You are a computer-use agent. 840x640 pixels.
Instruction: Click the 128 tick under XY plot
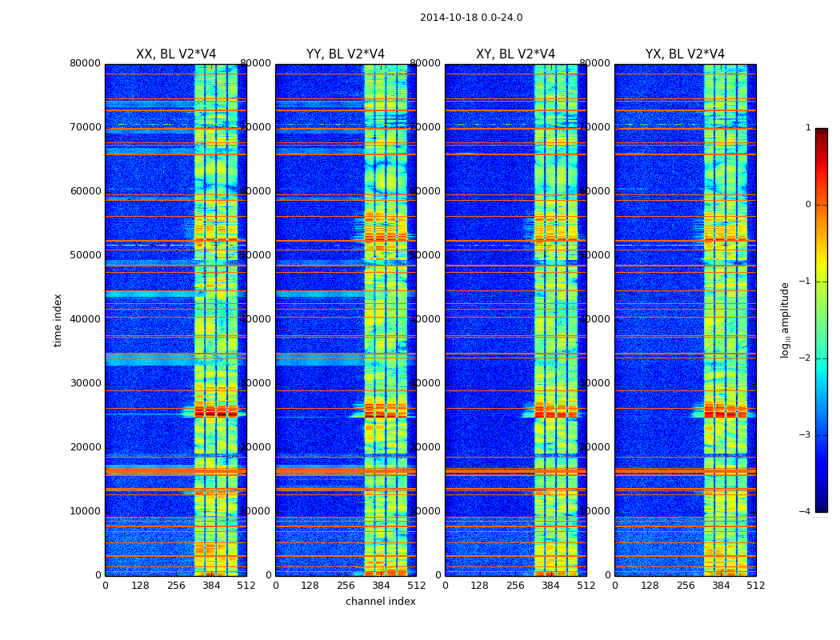[479, 586]
